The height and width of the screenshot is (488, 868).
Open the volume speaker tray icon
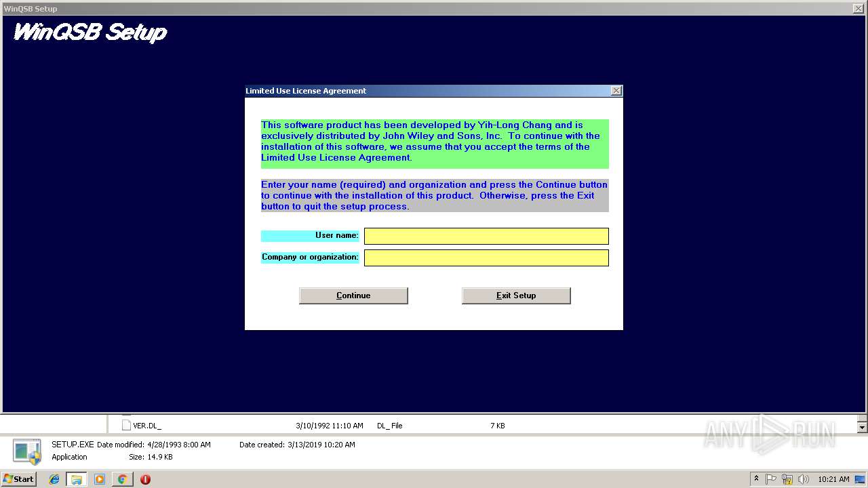click(804, 479)
